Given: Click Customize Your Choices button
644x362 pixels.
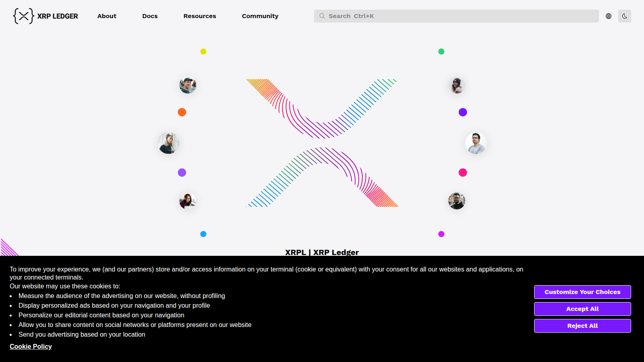Looking at the screenshot, I should [x=582, y=292].
